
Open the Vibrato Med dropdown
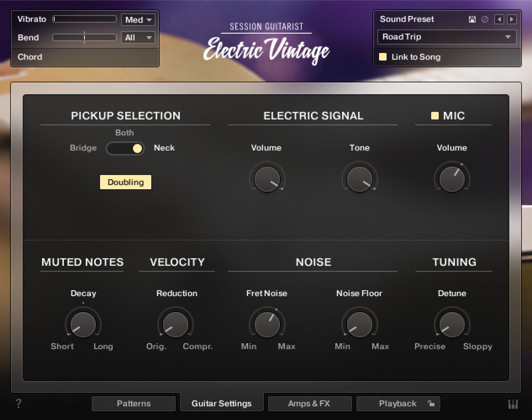[138, 20]
